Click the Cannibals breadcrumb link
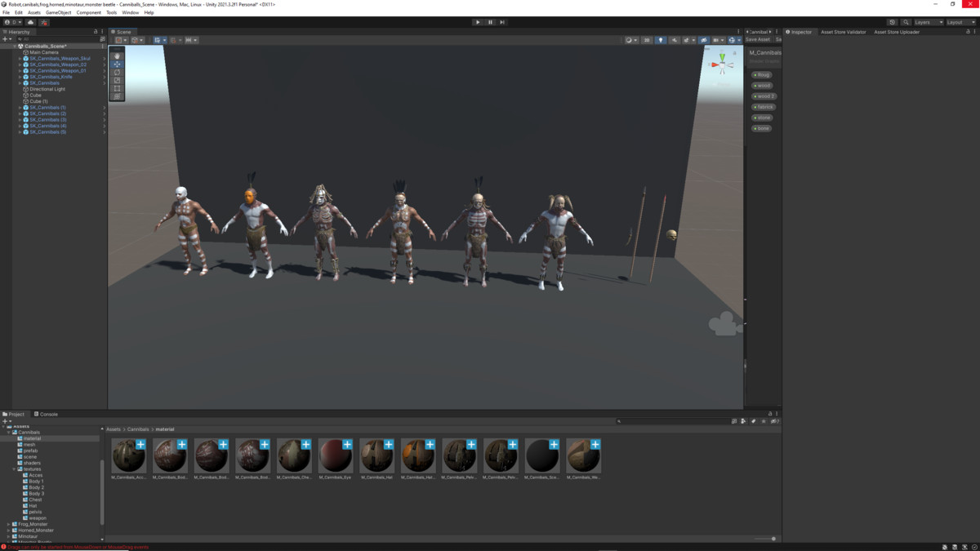The width and height of the screenshot is (980, 551). click(x=138, y=429)
